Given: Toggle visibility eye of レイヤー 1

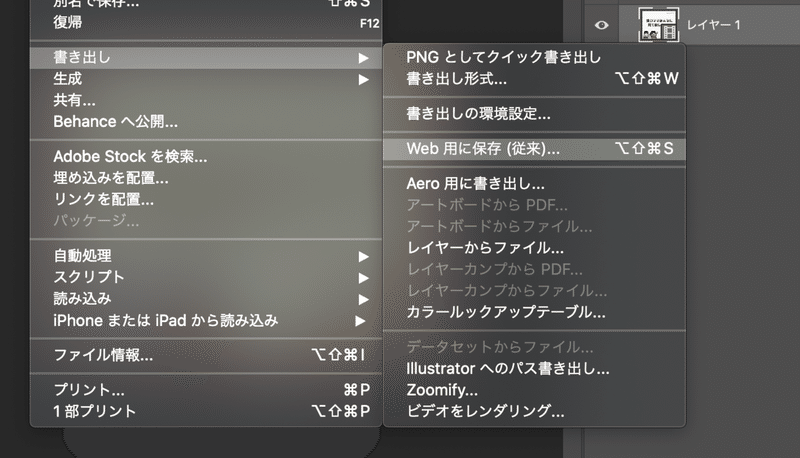Looking at the screenshot, I should pos(602,25).
